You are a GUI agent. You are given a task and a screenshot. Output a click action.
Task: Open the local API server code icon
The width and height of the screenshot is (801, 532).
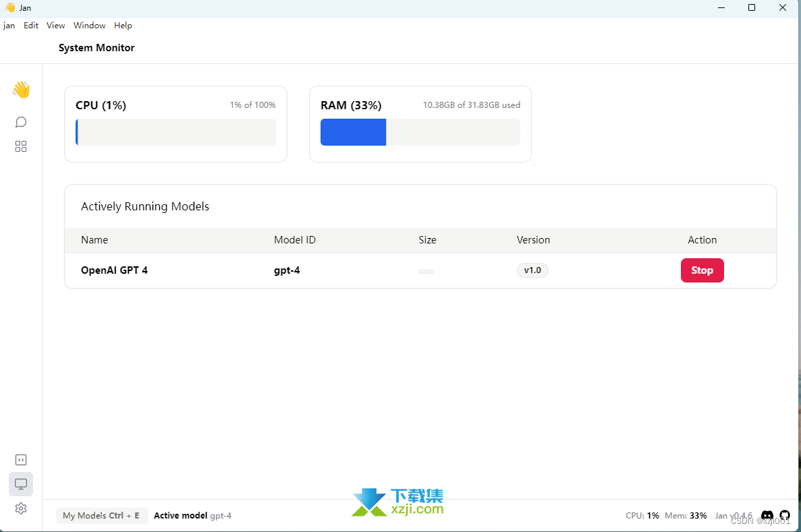pos(21,460)
